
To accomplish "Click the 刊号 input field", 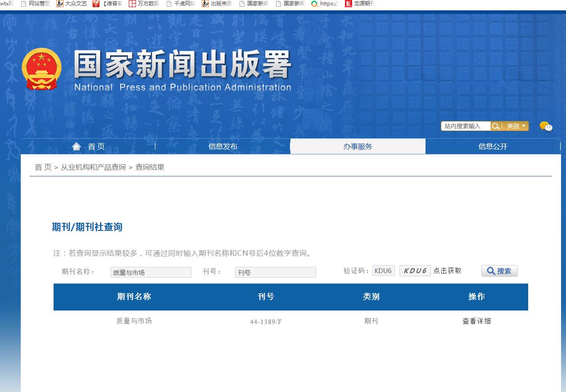I will pos(275,272).
